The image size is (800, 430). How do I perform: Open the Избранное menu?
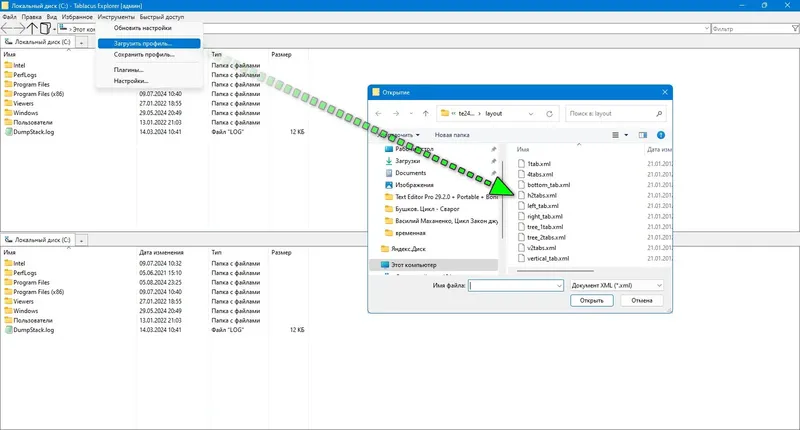77,17
